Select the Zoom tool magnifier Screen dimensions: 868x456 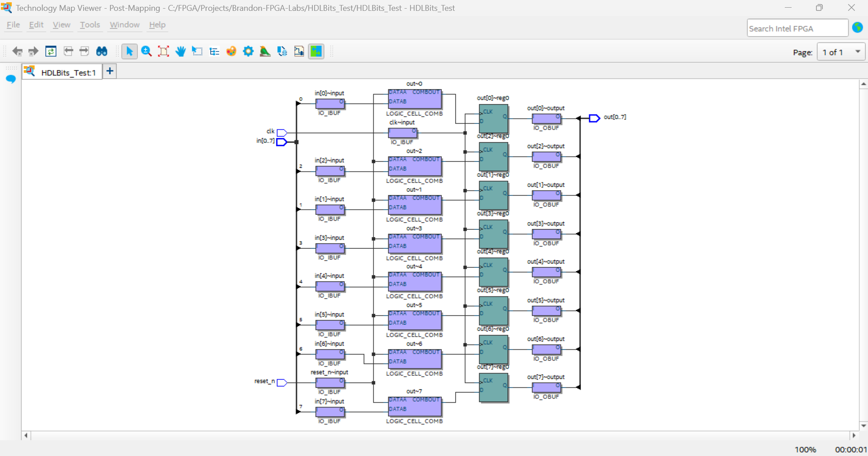click(x=146, y=52)
